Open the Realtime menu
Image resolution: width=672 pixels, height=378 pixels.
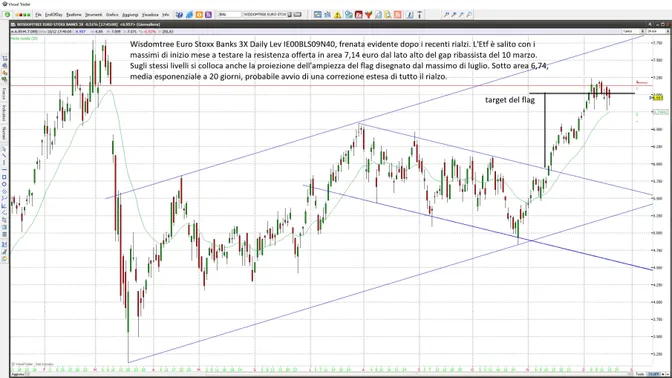click(74, 15)
